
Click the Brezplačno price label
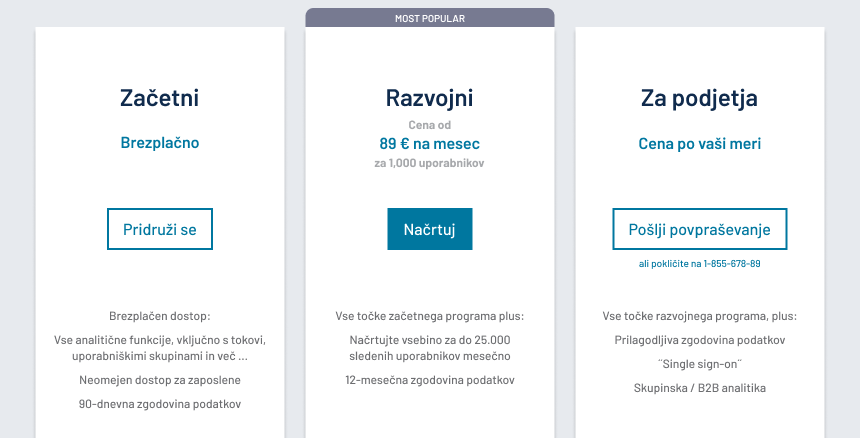[160, 143]
